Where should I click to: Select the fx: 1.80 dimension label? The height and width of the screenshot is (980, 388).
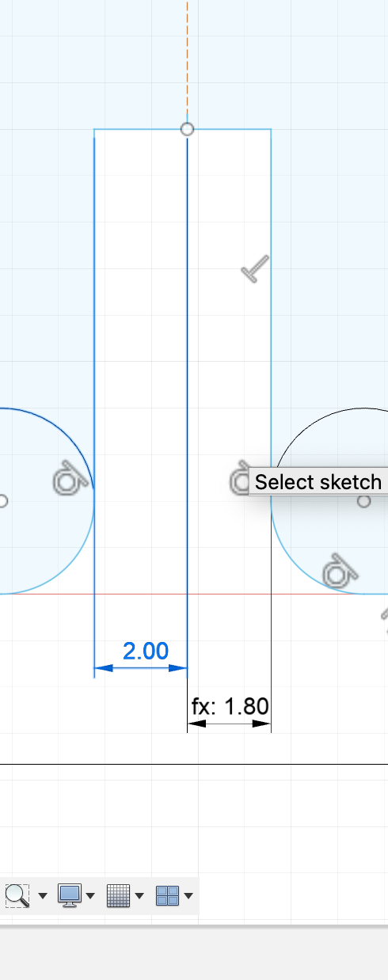pyautogui.click(x=230, y=705)
